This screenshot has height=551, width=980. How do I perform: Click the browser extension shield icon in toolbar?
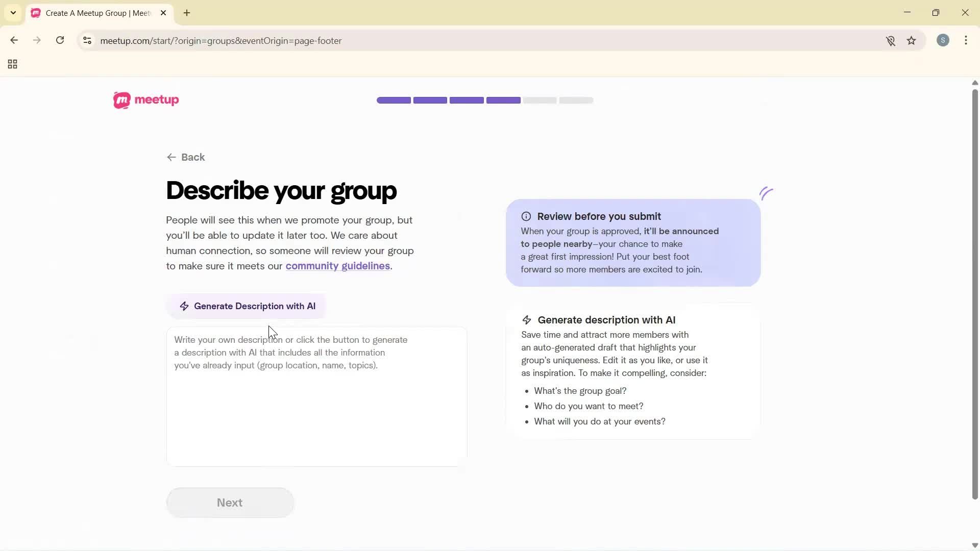(x=891, y=41)
